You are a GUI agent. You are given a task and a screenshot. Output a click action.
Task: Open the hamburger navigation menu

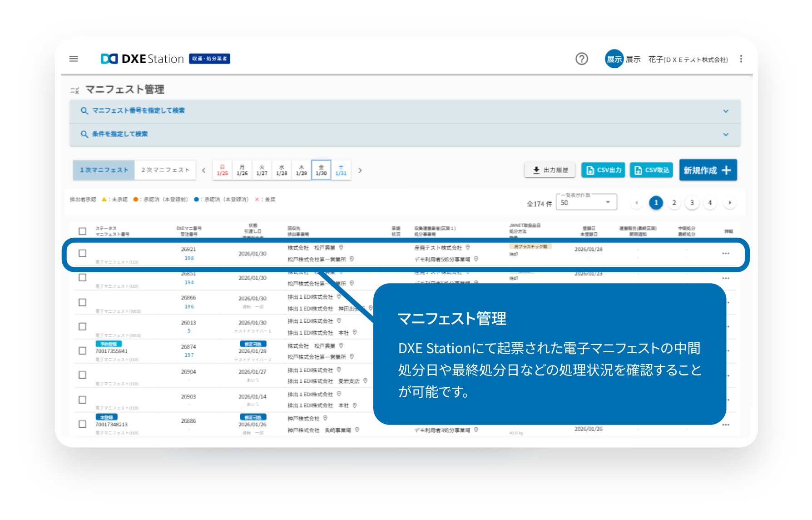click(73, 59)
